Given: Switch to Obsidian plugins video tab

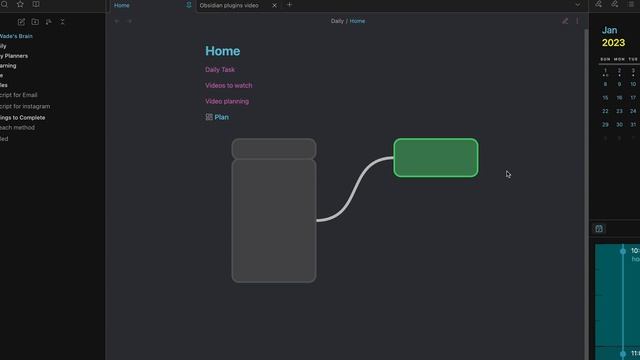Looking at the screenshot, I should 229,5.
